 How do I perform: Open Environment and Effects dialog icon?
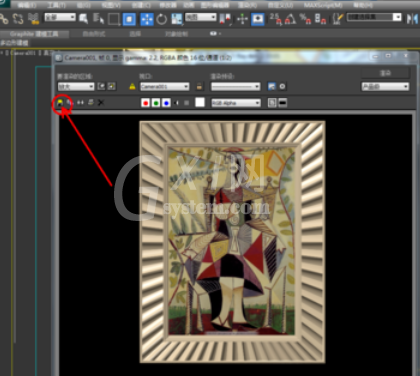[282, 87]
